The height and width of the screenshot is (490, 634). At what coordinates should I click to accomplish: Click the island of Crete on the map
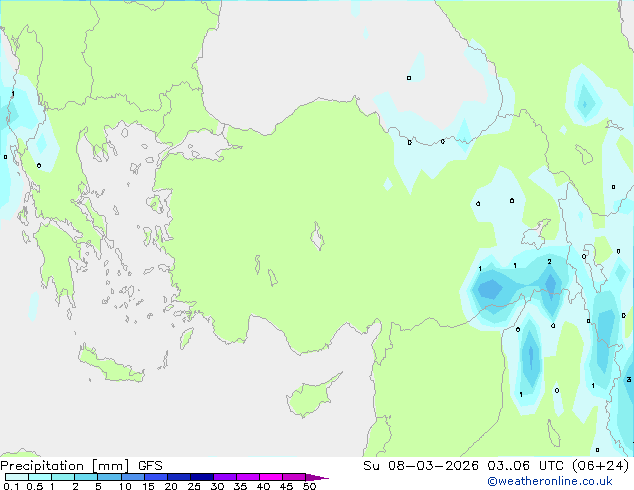click(110, 365)
